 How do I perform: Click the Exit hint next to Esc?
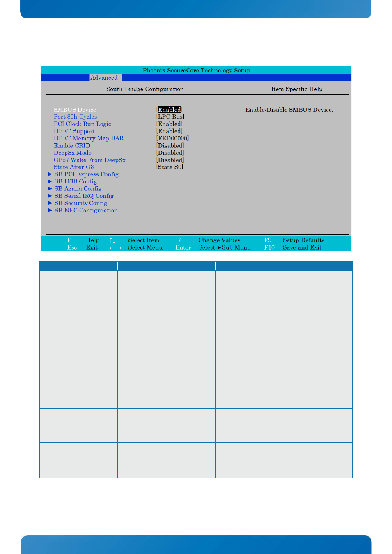[x=92, y=247]
